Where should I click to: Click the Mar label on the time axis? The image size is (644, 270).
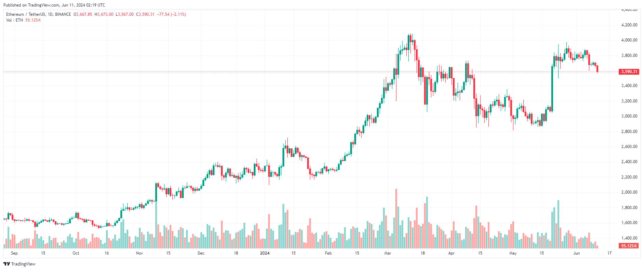pos(387,253)
